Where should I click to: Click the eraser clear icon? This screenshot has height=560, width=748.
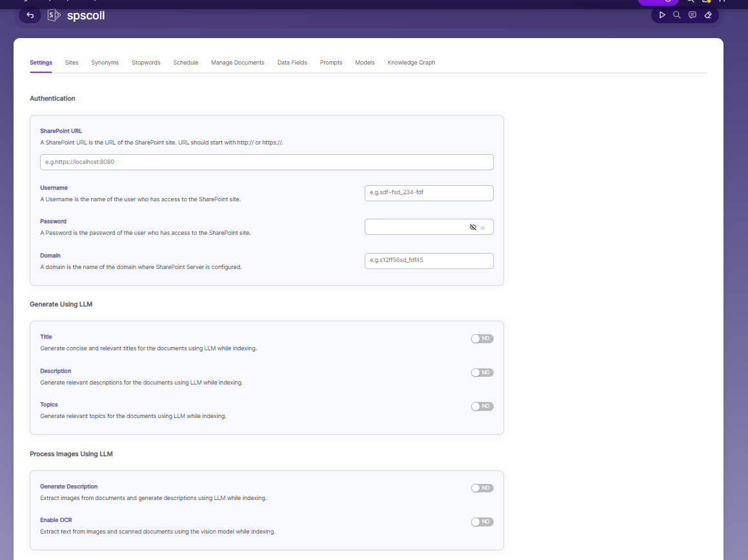(x=708, y=15)
